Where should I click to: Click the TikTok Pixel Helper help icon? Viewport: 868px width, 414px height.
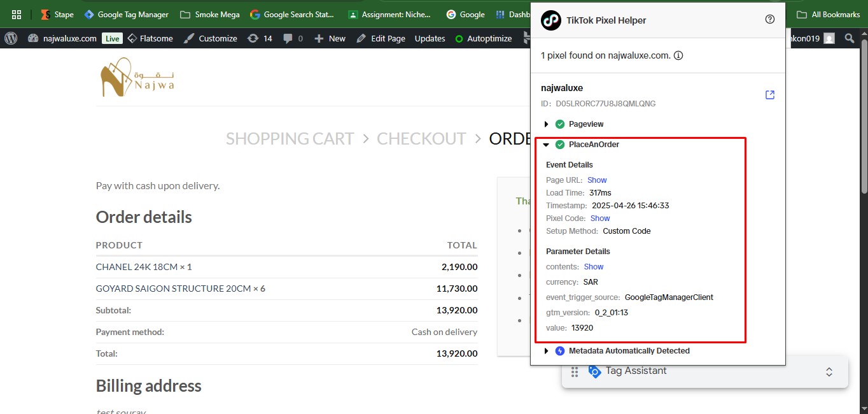(770, 20)
